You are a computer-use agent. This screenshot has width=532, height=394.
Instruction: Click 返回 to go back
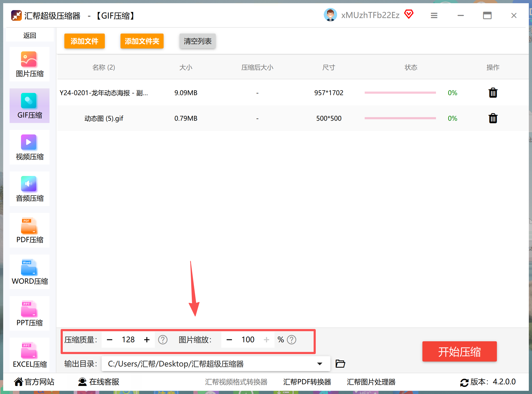(30, 35)
